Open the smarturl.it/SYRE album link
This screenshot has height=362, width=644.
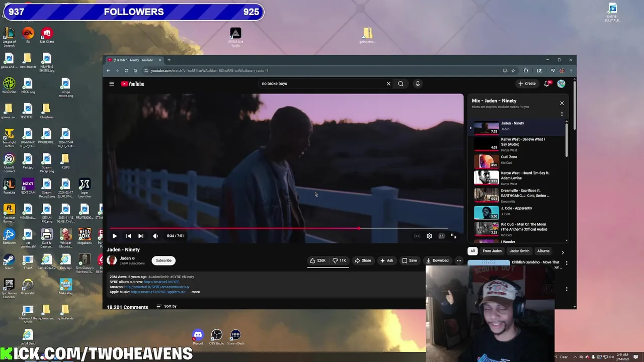[162, 282]
